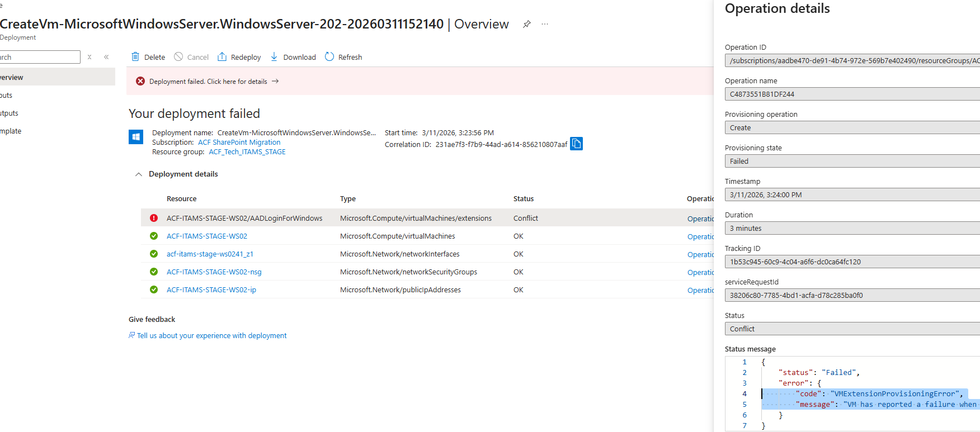Click the Status field Conflict
The width and height of the screenshot is (980, 432).
point(852,329)
